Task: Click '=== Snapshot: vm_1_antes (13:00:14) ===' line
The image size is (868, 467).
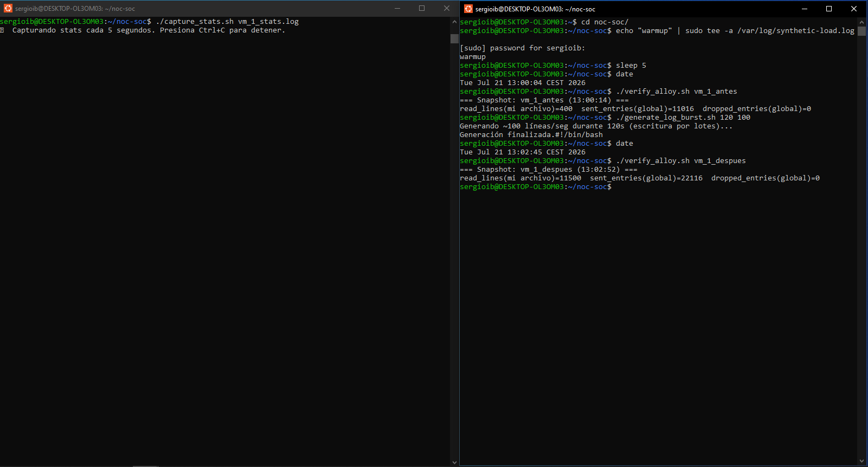Action: (x=544, y=100)
